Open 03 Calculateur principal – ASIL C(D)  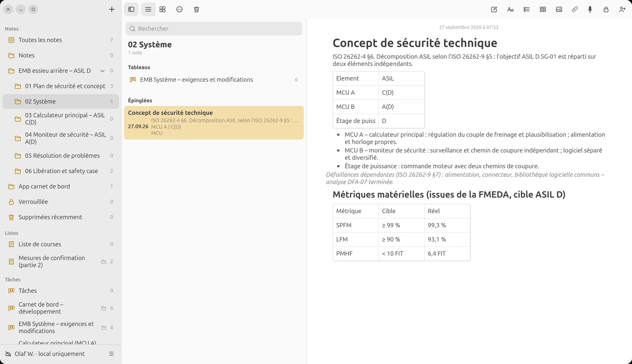pos(61,119)
